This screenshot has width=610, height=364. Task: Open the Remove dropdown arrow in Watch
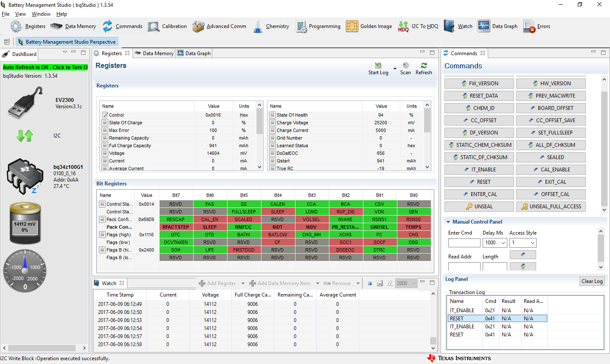coord(358,283)
